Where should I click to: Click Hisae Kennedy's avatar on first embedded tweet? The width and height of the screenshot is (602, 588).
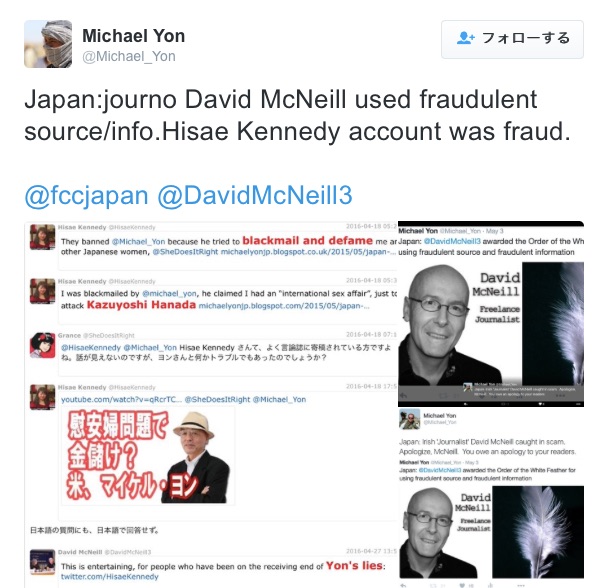(43, 237)
